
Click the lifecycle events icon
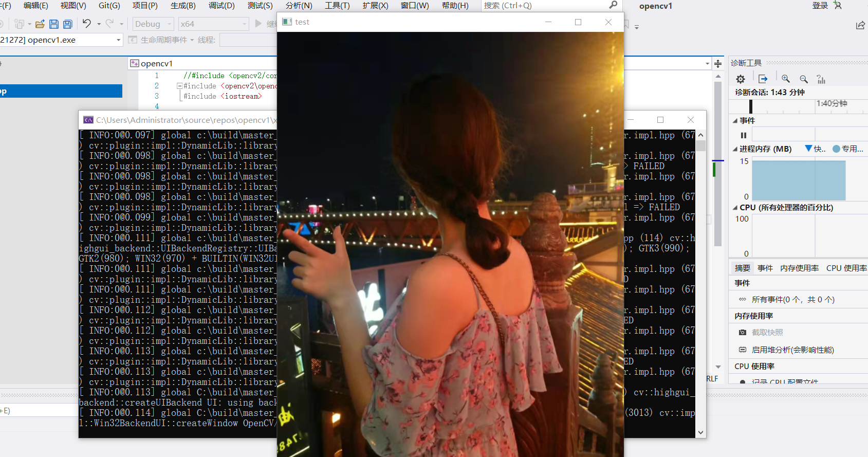[133, 40]
